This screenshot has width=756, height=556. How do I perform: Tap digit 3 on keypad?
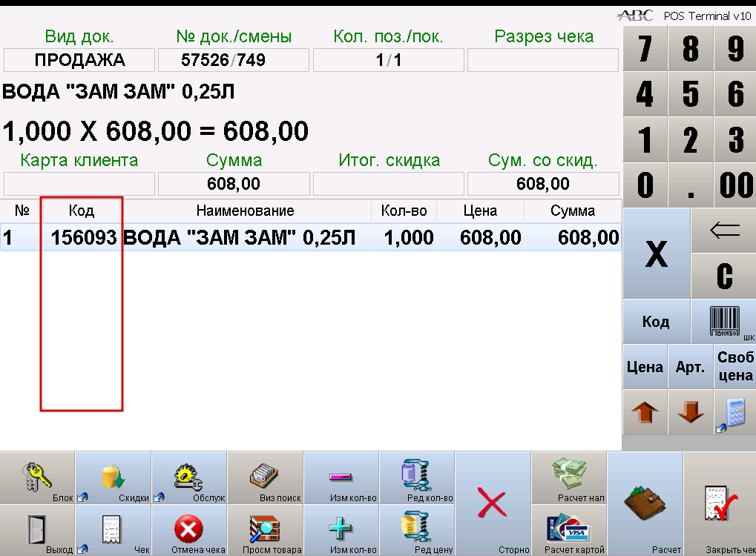(735, 139)
